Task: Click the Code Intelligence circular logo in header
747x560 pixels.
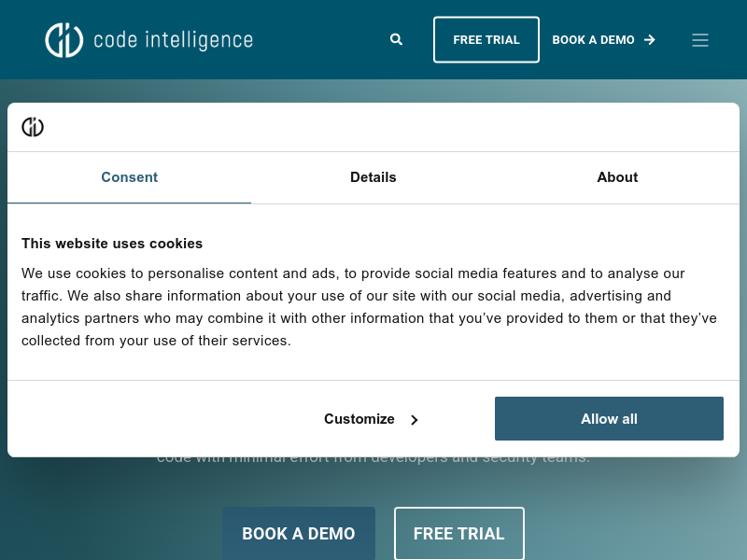Action: point(64,40)
